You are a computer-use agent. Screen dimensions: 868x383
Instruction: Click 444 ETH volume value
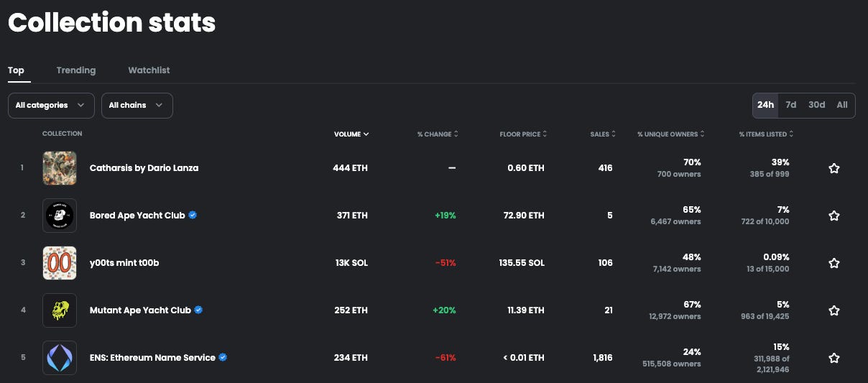click(x=350, y=168)
